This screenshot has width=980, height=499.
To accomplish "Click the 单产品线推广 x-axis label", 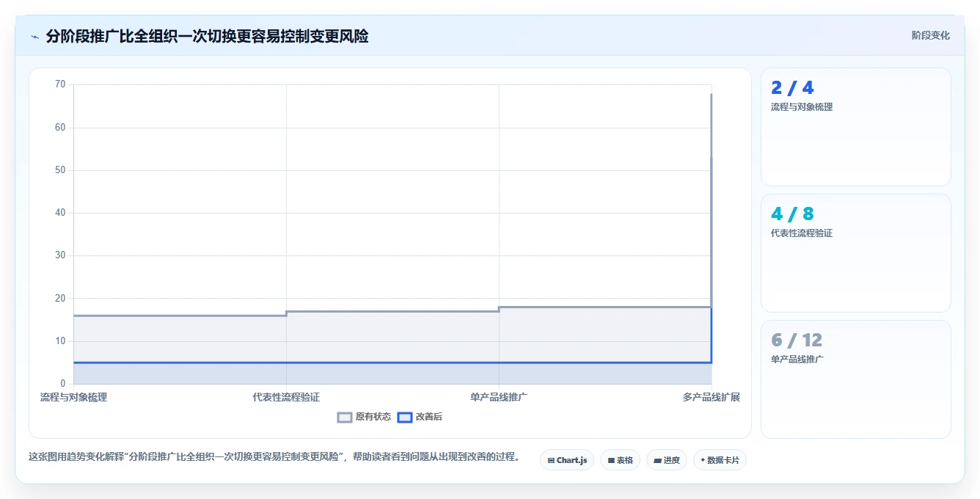I will pos(499,397).
